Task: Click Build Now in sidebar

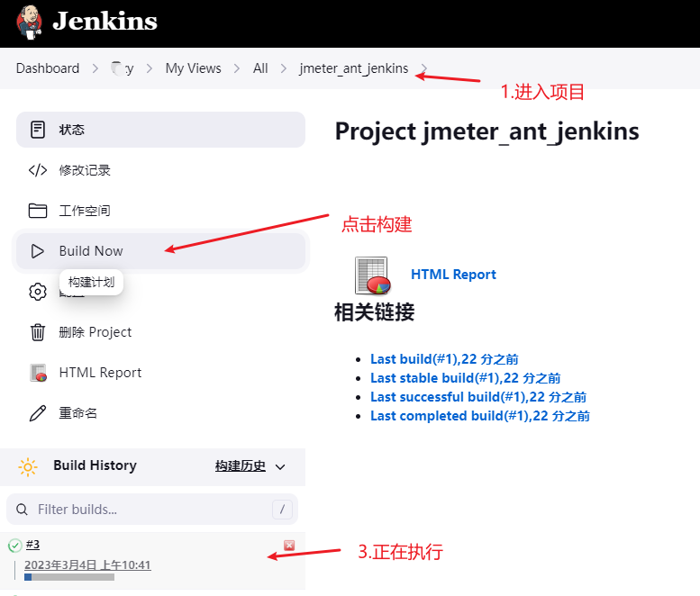Action: 160,251
